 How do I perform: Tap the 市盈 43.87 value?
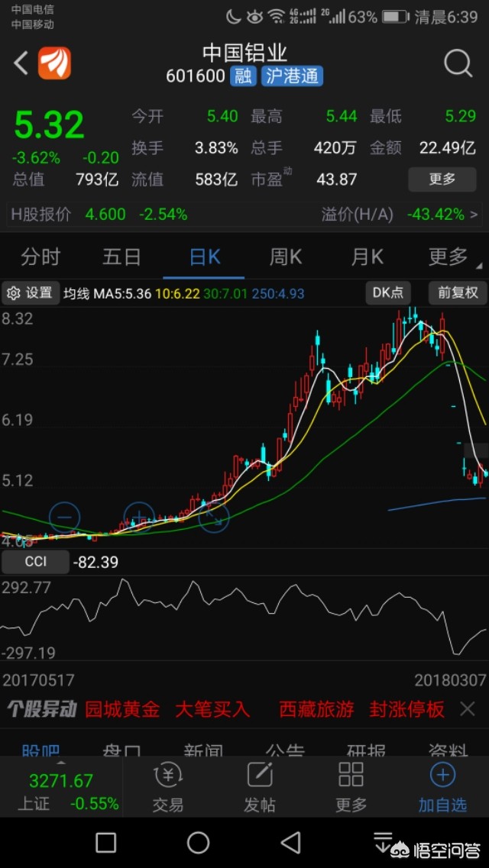pyautogui.click(x=337, y=179)
